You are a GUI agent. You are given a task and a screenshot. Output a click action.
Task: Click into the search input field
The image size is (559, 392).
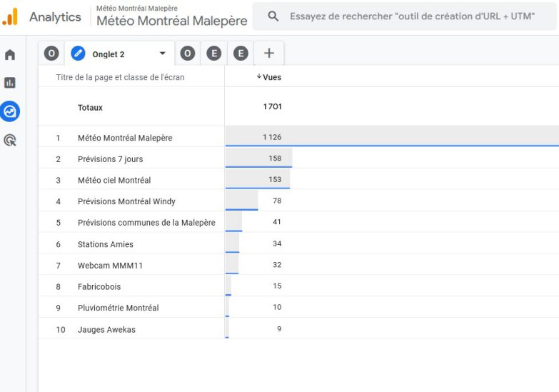point(412,16)
